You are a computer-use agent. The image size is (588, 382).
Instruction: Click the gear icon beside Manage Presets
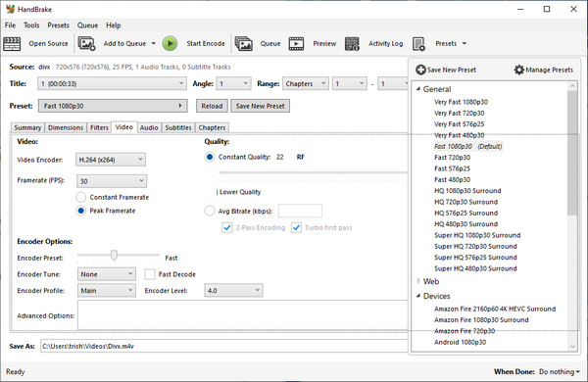pyautogui.click(x=519, y=70)
